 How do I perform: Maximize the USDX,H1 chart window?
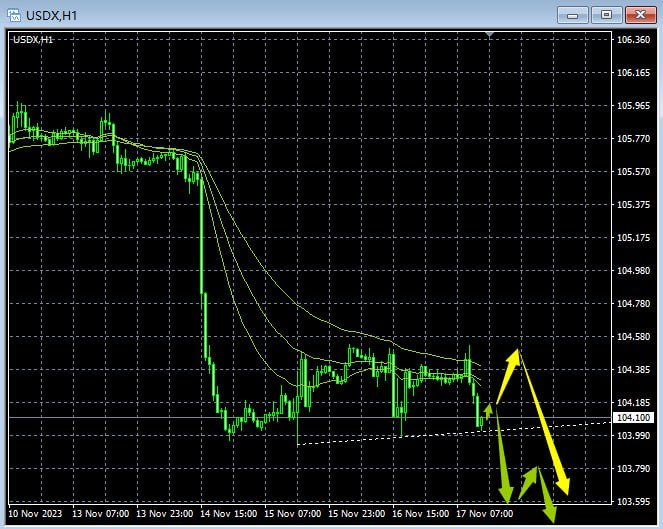tap(605, 14)
